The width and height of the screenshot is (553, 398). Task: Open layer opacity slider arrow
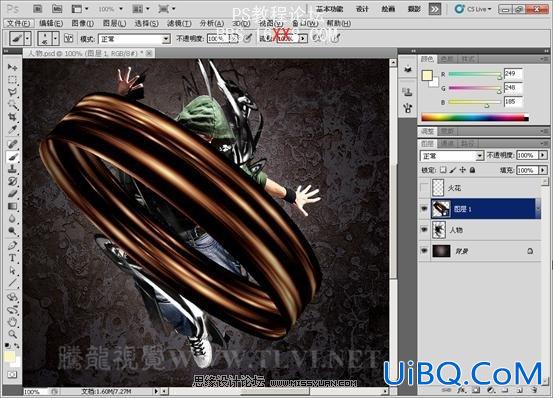tap(543, 155)
